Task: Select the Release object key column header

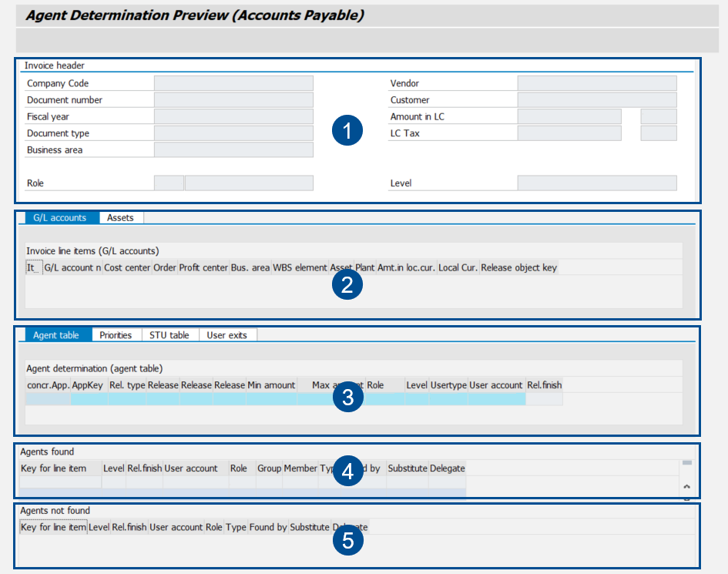Action: coord(518,267)
